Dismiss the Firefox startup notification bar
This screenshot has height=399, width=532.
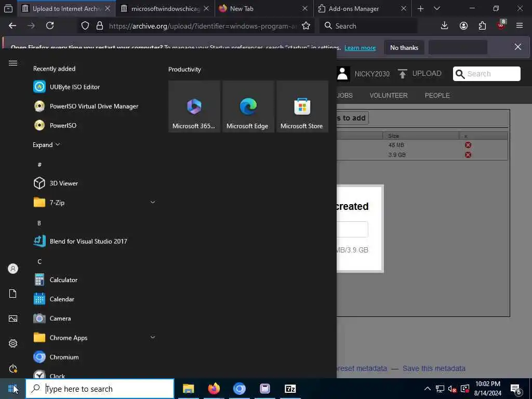tap(518, 47)
